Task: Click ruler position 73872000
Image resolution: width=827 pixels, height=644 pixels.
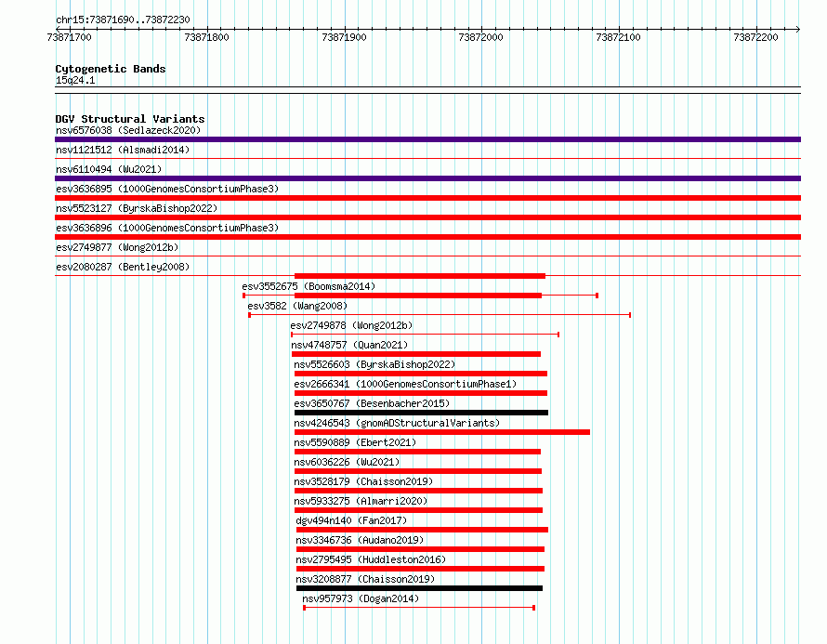Action: coord(481,37)
